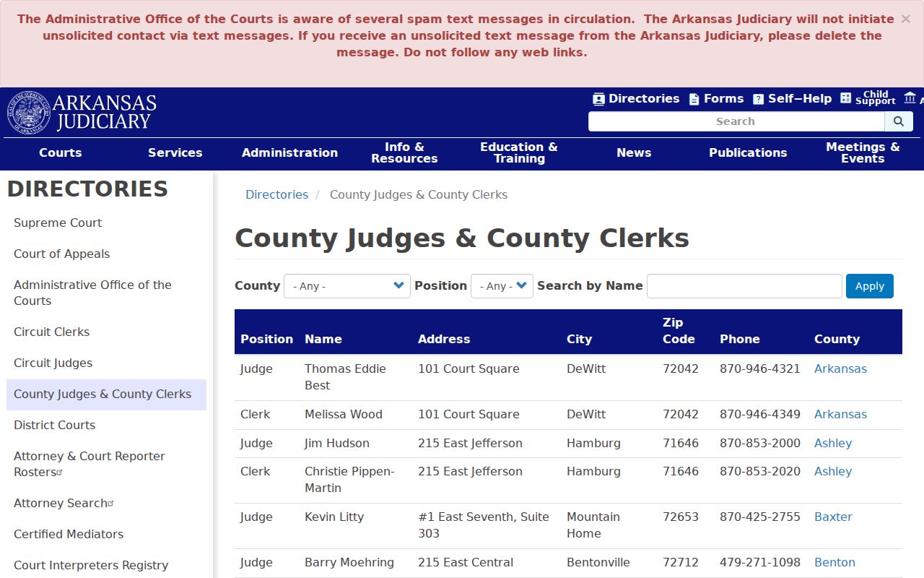Click phone number 870-425-2755
The width and height of the screenshot is (924, 578).
(x=760, y=517)
